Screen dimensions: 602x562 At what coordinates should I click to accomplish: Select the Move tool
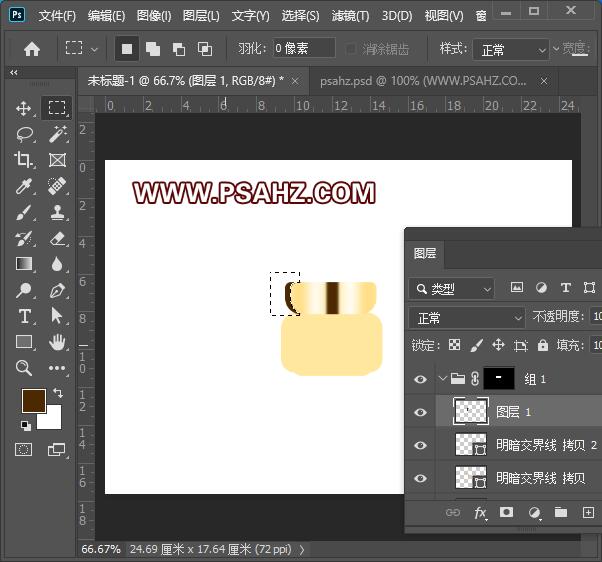point(24,109)
